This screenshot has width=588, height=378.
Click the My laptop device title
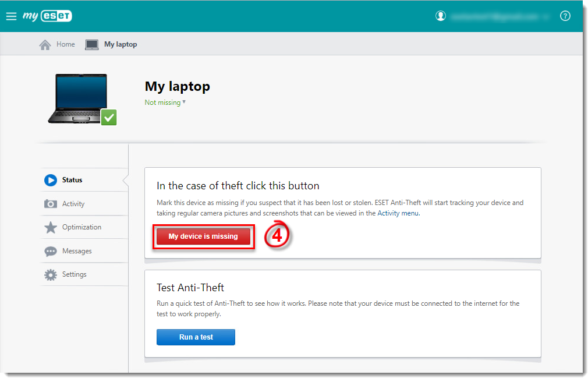178,87
